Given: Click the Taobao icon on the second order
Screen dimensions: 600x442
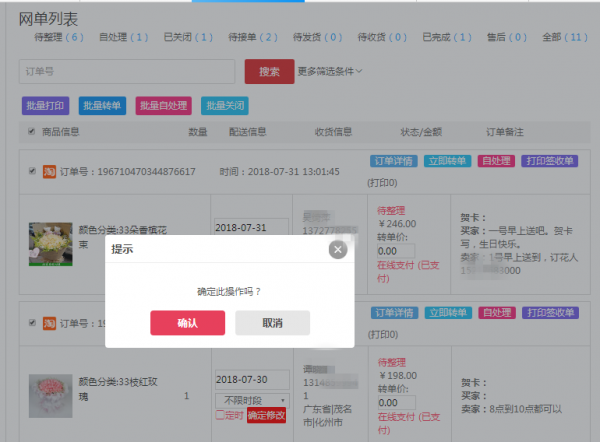Looking at the screenshot, I should point(47,323).
